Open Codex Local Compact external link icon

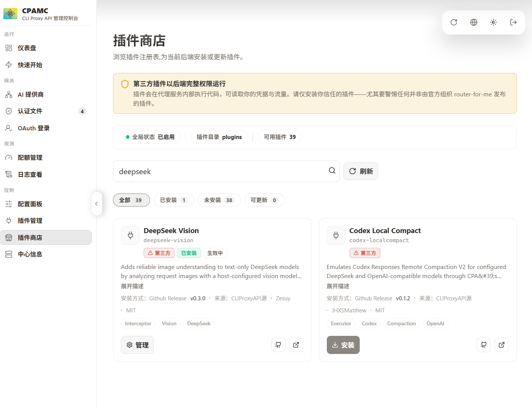(502, 345)
